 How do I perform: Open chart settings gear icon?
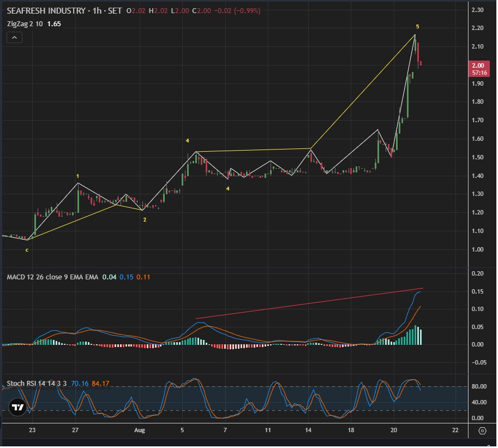[x=483, y=432]
